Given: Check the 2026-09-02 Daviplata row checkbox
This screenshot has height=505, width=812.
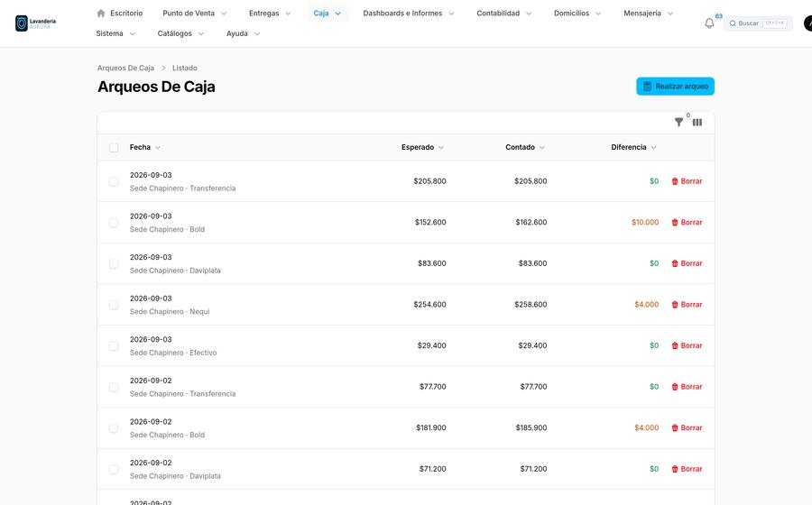Looking at the screenshot, I should (114, 469).
